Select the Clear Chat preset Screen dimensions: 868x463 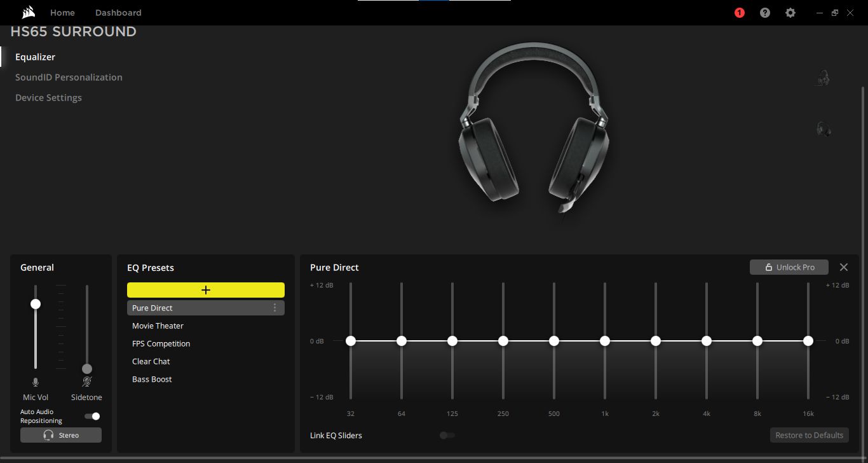click(x=206, y=361)
